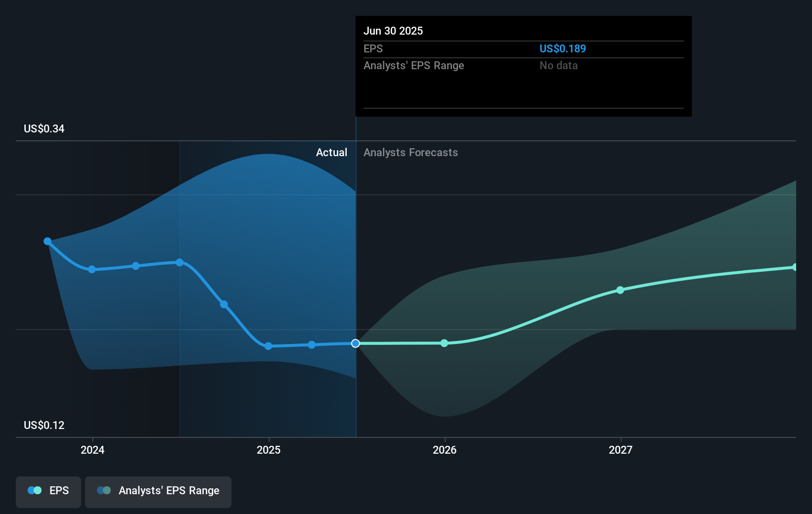Image resolution: width=812 pixels, height=514 pixels.
Task: Select the forecast data point above the 2026 tick
Action: (x=444, y=343)
